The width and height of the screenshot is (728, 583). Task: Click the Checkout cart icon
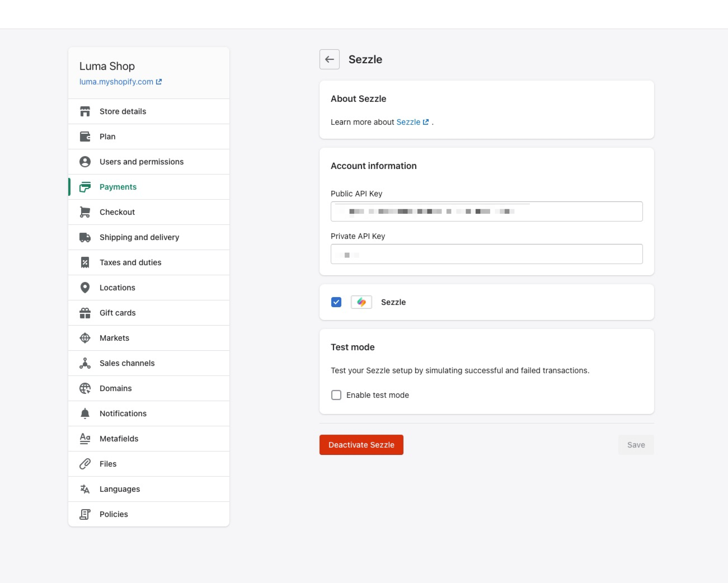(85, 212)
